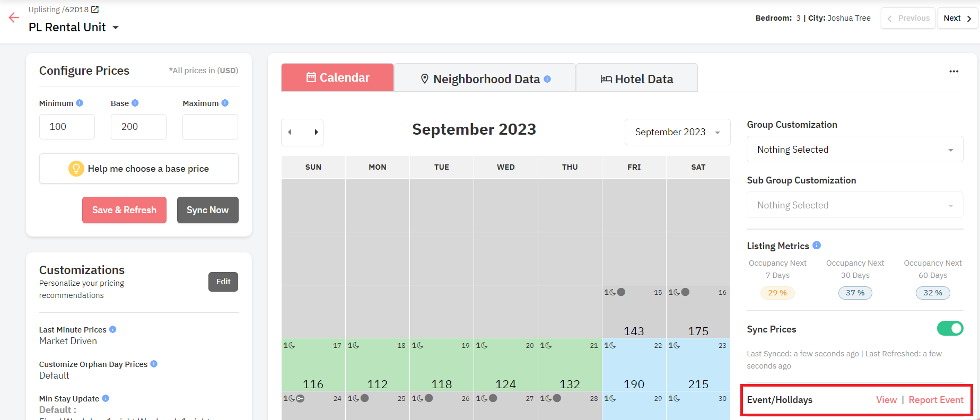The image size is (980, 420).
Task: Open the Group Customization dropdown
Action: (855, 150)
